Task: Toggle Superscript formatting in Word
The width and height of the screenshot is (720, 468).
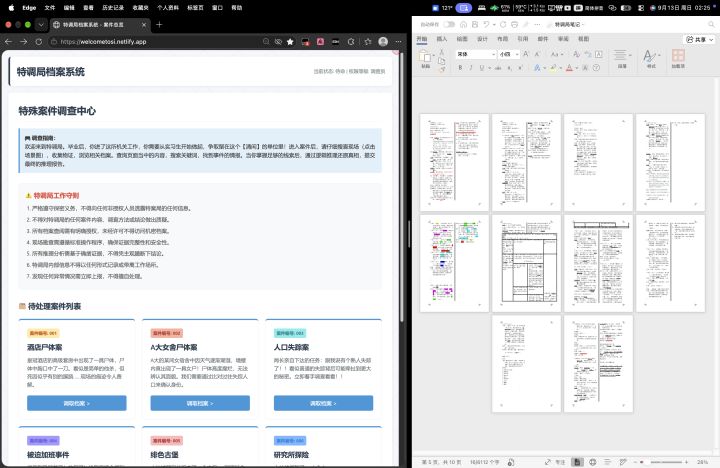Action: pyautogui.click(x=520, y=68)
